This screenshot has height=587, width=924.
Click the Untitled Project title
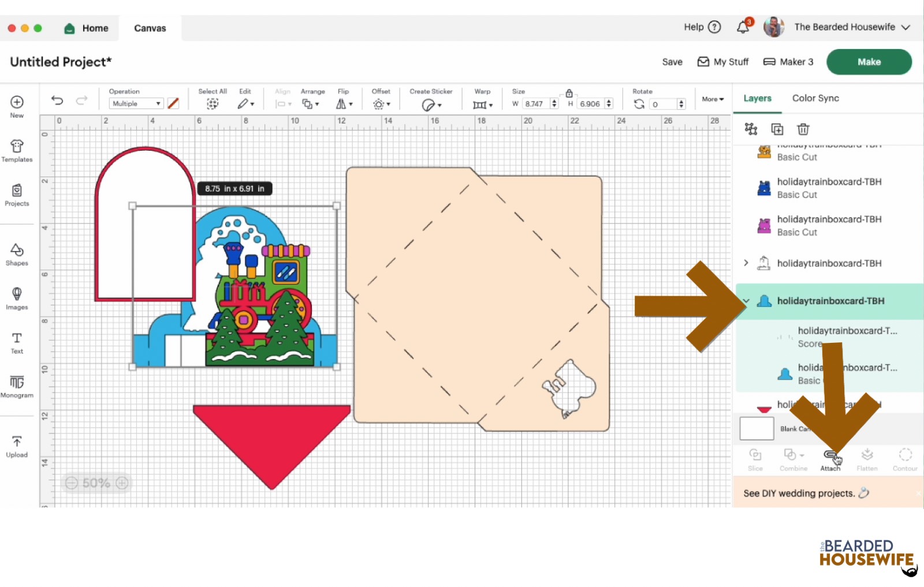61,62
